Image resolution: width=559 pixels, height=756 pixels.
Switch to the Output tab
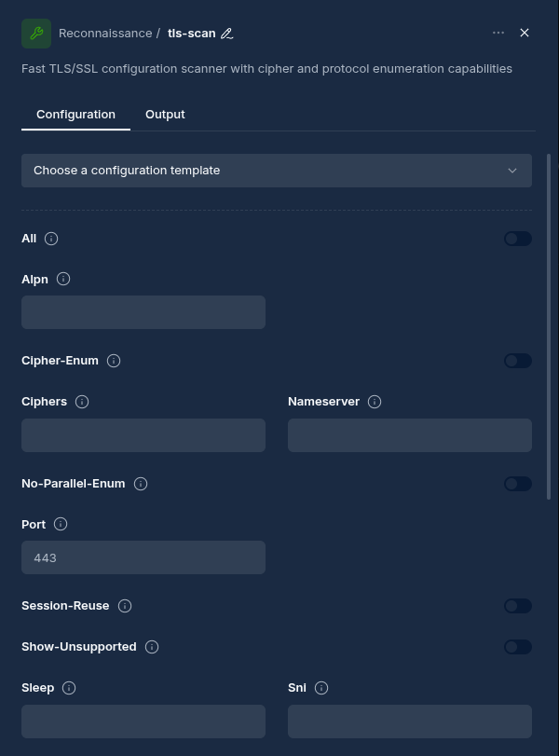pos(165,115)
